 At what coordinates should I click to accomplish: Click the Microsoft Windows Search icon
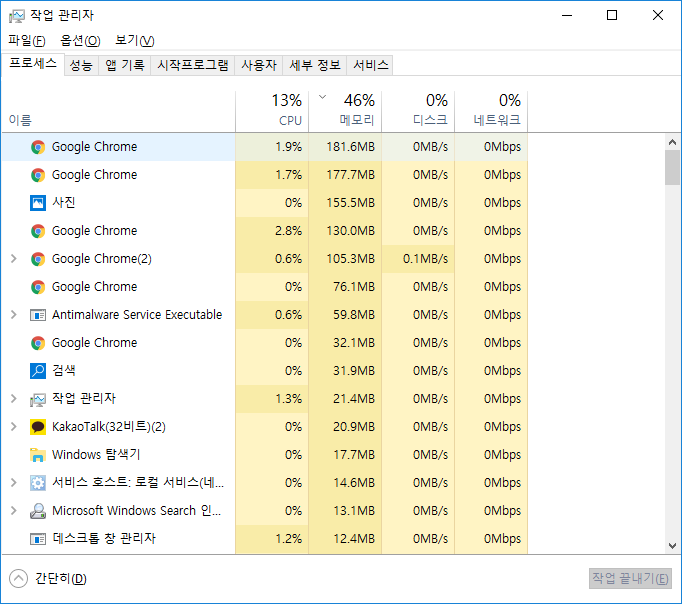click(38, 511)
